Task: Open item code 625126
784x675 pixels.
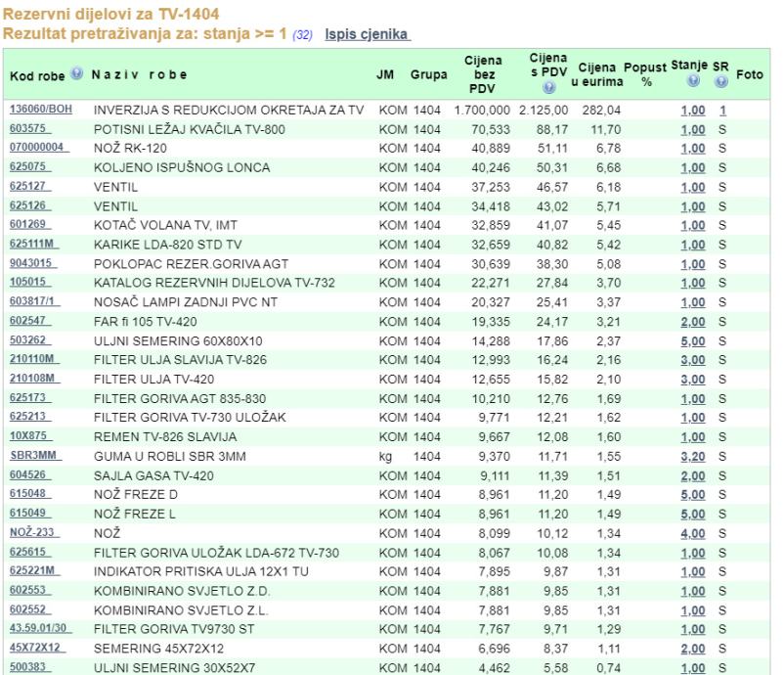Action: pos(29,205)
